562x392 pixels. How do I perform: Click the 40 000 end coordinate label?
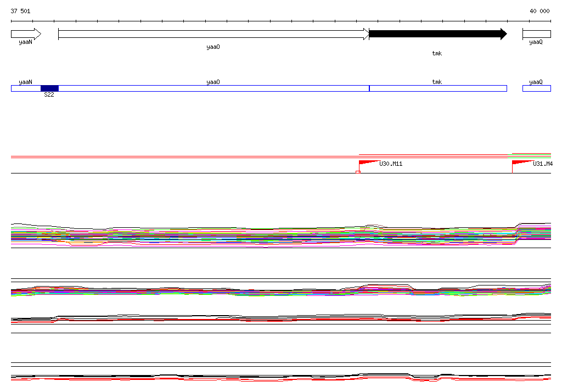coord(539,11)
